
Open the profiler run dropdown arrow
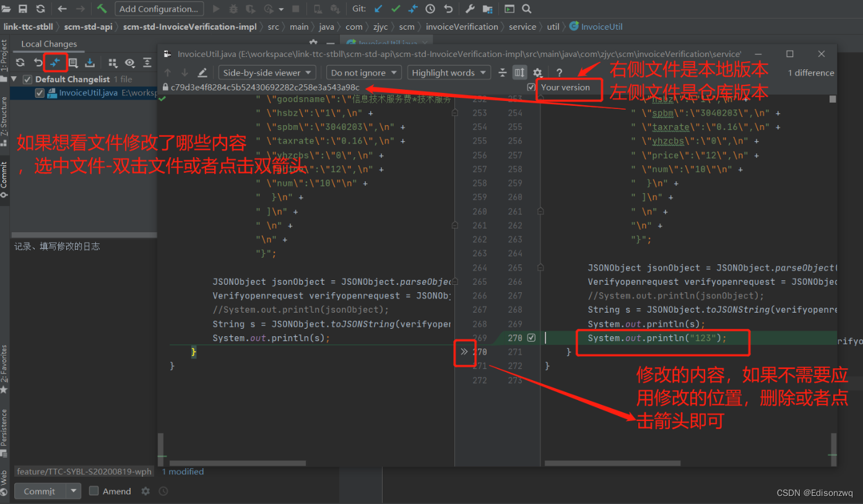point(280,9)
